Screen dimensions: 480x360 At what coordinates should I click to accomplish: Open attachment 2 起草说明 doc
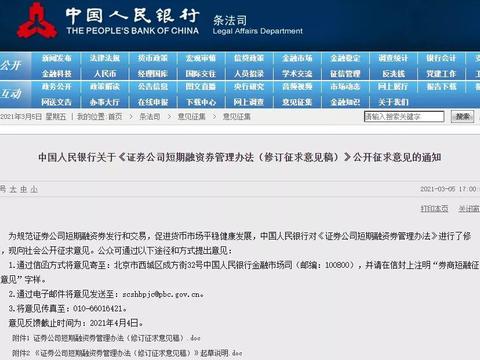tap(127, 353)
